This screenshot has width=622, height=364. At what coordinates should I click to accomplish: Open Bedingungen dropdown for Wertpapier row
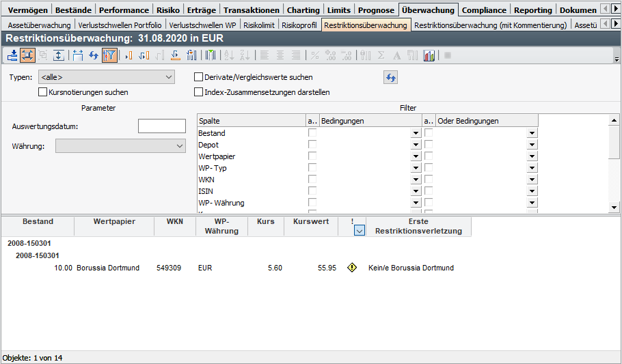(x=415, y=157)
